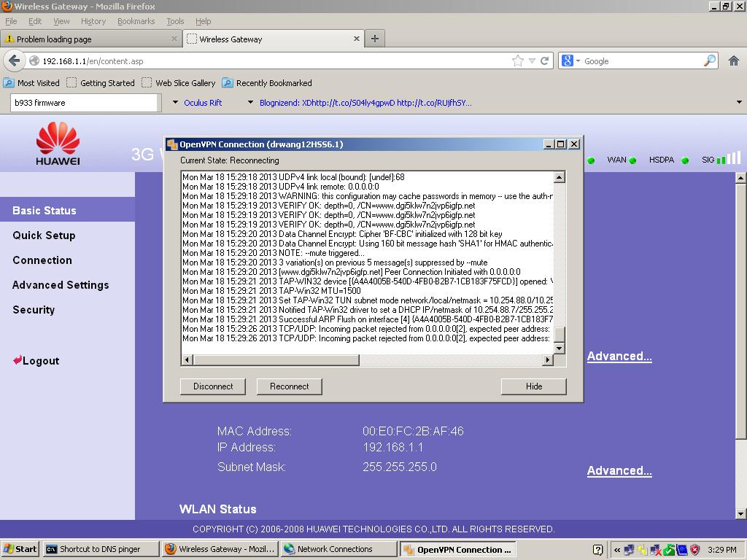This screenshot has height=560, width=747.
Task: Expand hidden tray icons with double chevron
Action: click(x=617, y=550)
